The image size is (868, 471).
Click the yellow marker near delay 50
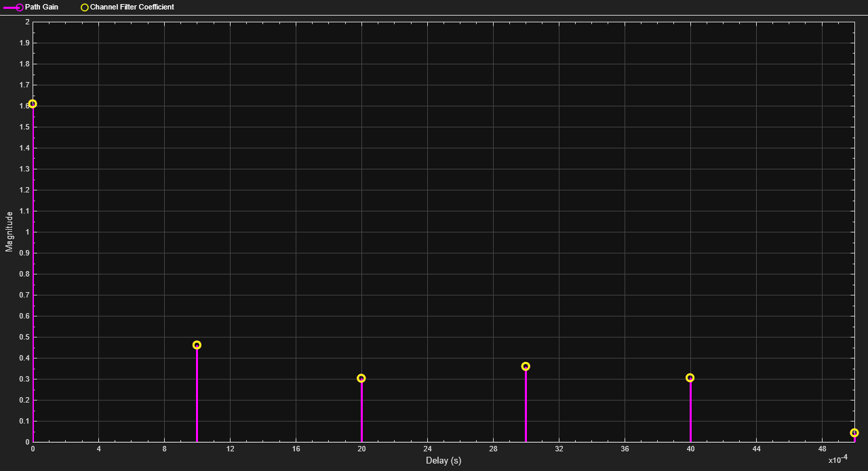pyautogui.click(x=854, y=432)
